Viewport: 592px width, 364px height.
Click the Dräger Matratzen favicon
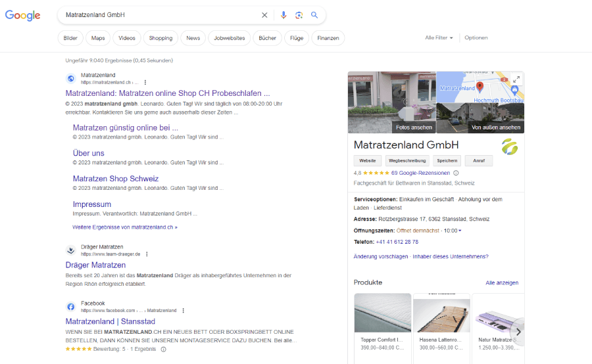point(71,250)
